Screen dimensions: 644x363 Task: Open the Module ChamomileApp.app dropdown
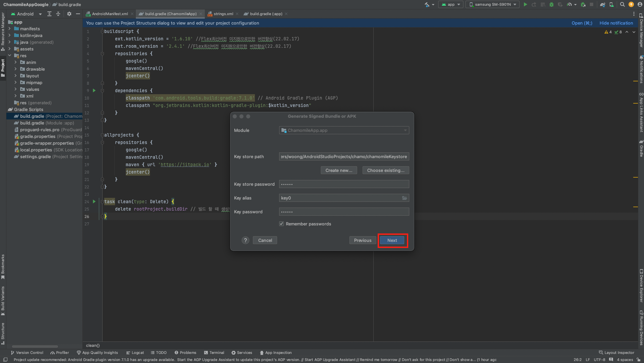(344, 131)
